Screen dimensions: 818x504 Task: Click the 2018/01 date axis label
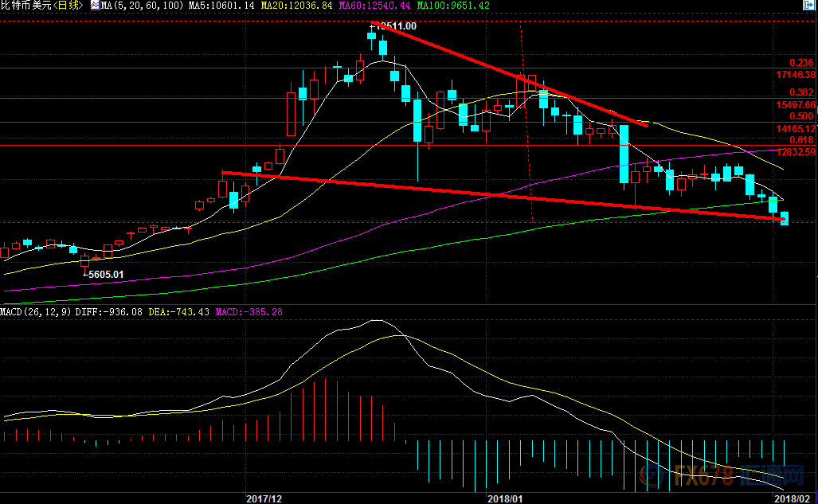[x=505, y=498]
